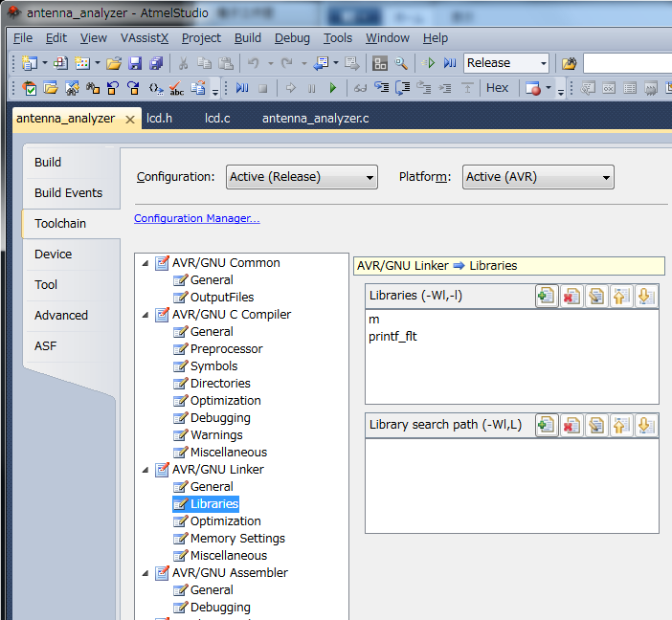Delete selected library with the red X icon
The width and height of the screenshot is (672, 620).
pyautogui.click(x=571, y=296)
